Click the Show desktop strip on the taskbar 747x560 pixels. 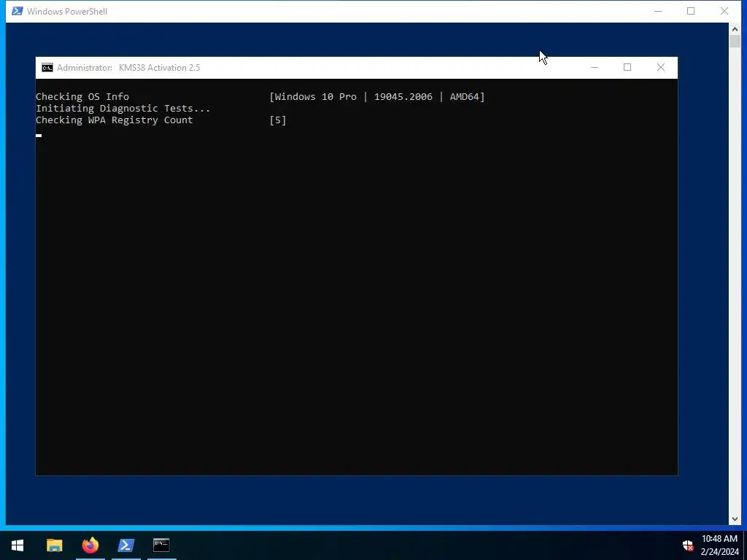point(745,545)
